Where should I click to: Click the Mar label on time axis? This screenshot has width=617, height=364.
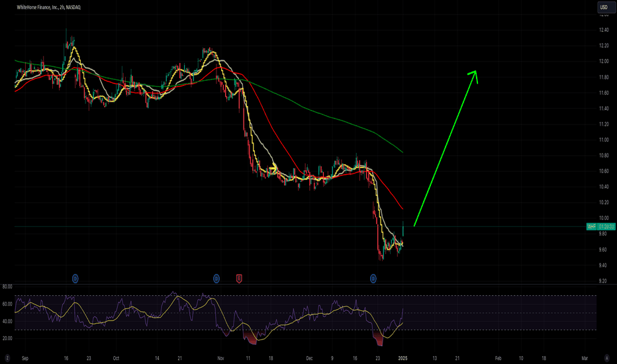(x=585, y=359)
